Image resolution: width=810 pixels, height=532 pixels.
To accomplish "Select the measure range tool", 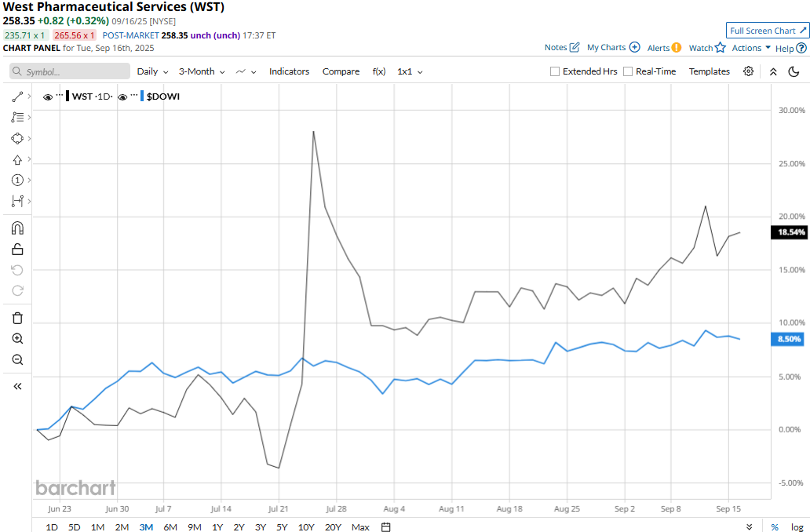I will click(17, 201).
